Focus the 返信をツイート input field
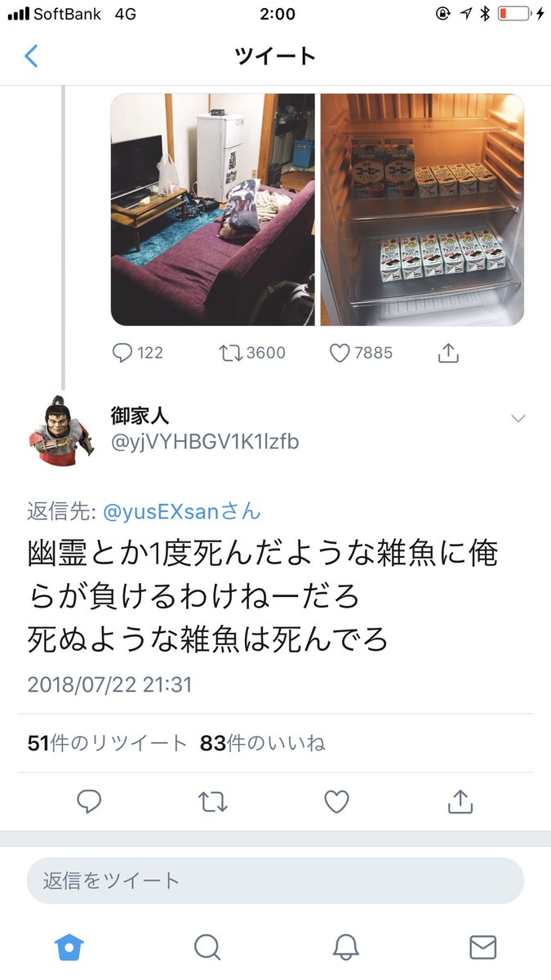 point(275,880)
